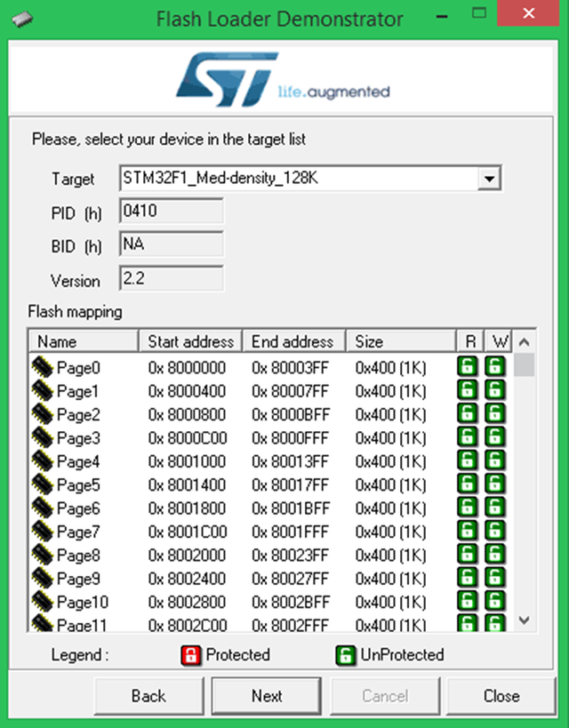Select start address 0x 8001000
This screenshot has height=728, width=569.
pos(187,461)
